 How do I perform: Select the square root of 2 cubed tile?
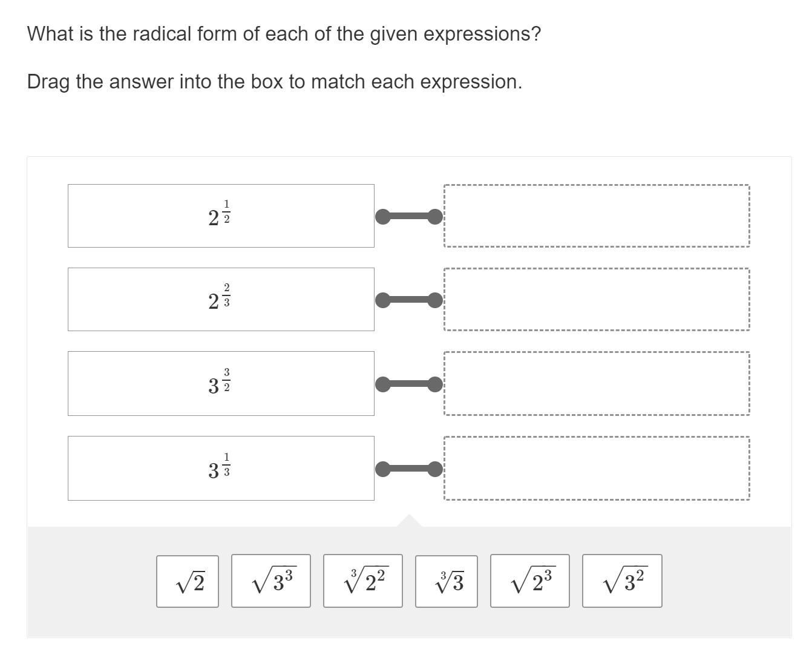[530, 581]
